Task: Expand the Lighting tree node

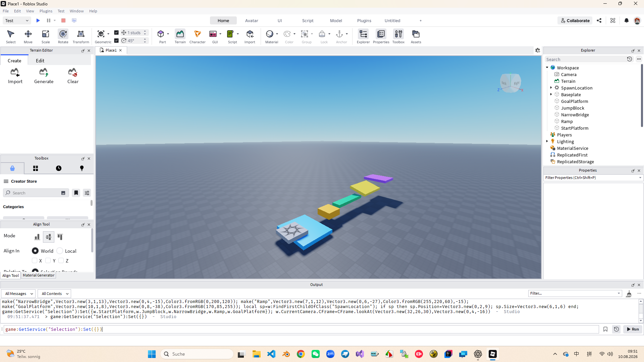Action: click(x=547, y=141)
